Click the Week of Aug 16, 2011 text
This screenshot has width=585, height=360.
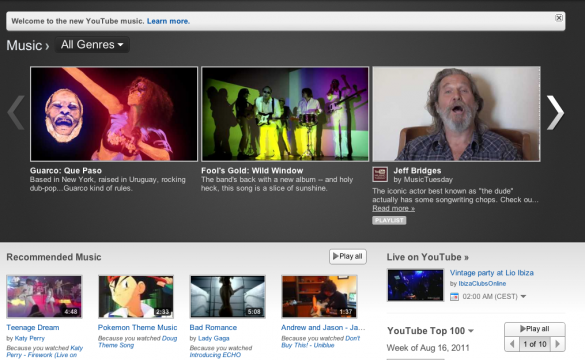click(428, 348)
